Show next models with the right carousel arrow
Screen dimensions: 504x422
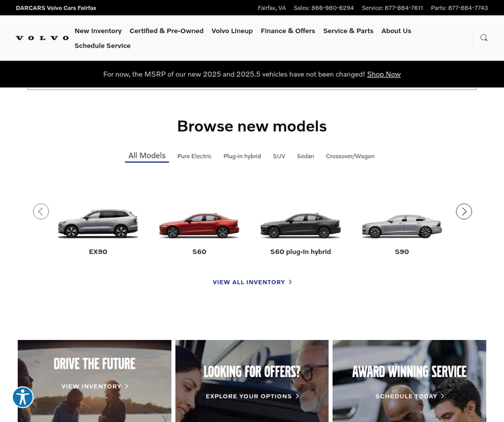pyautogui.click(x=464, y=212)
